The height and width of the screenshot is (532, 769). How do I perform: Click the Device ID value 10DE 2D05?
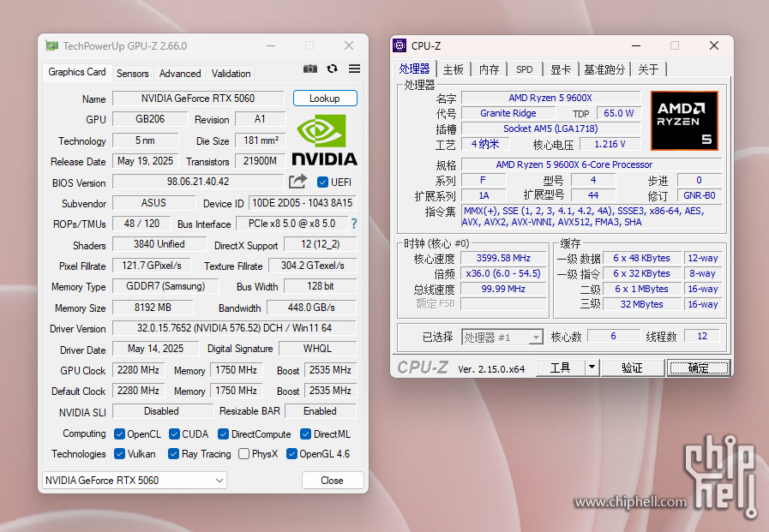tap(303, 203)
